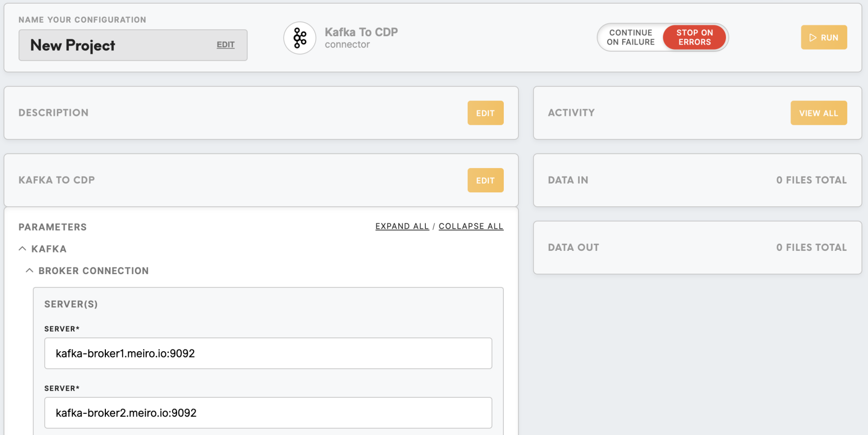The height and width of the screenshot is (435, 868).
Task: Click the New Project name field
Action: point(133,45)
